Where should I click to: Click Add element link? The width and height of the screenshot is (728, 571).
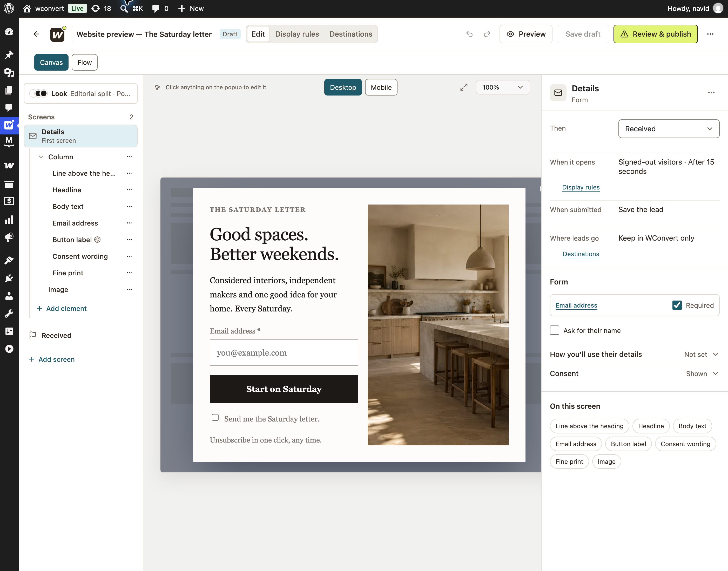[x=62, y=308]
